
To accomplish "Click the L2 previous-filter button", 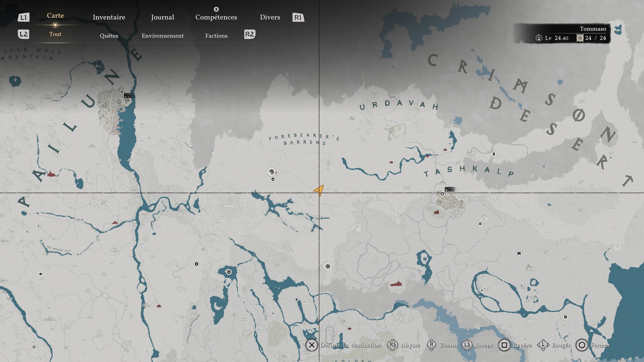I will (23, 34).
